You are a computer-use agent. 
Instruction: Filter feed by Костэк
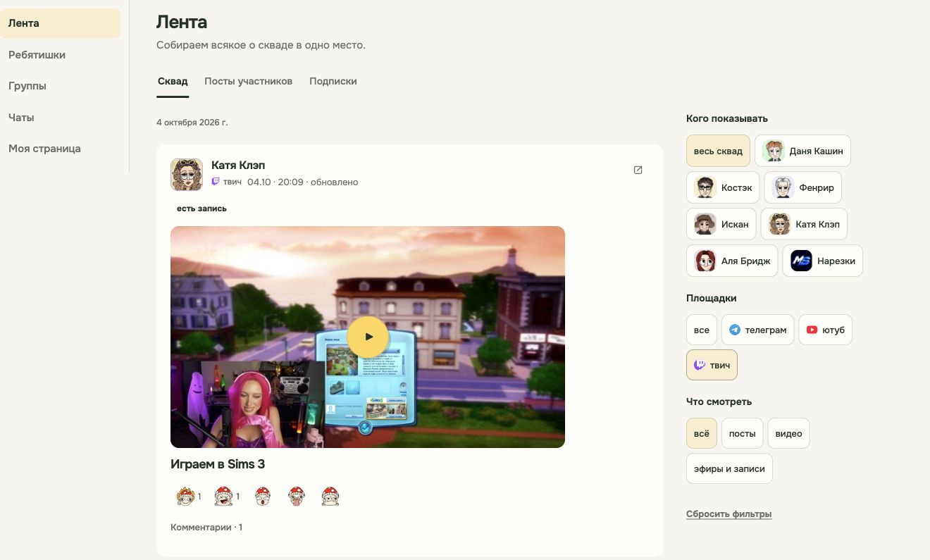[723, 188]
